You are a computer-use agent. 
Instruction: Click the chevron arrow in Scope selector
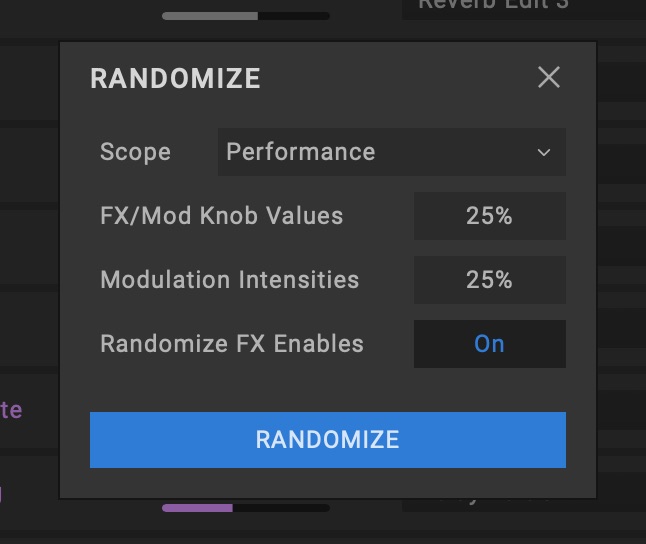[x=544, y=153]
